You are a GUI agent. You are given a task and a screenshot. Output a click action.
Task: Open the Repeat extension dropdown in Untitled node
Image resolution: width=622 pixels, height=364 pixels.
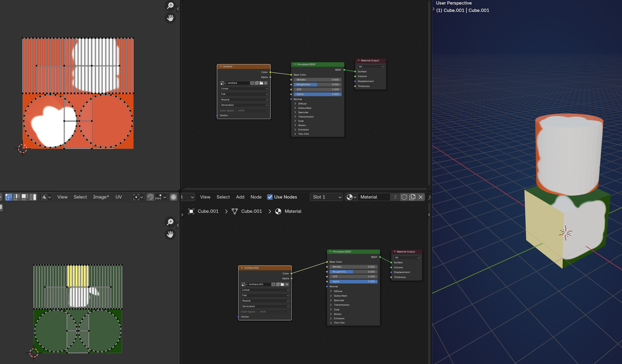click(x=243, y=99)
